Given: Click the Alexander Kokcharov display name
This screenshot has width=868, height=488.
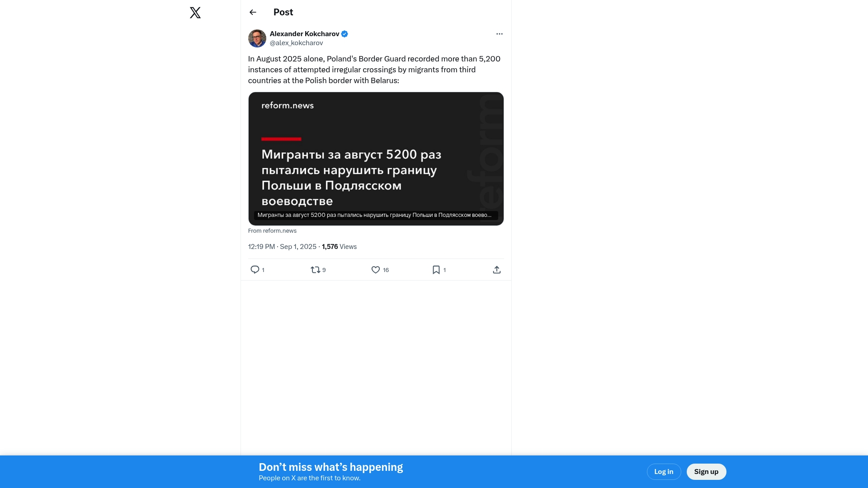Looking at the screenshot, I should (304, 34).
